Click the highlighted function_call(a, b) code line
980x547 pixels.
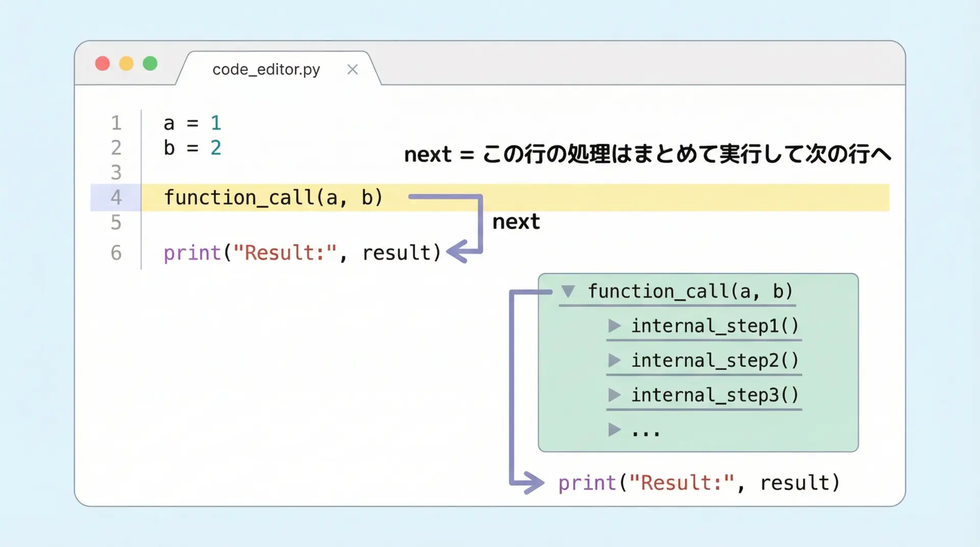(x=273, y=197)
